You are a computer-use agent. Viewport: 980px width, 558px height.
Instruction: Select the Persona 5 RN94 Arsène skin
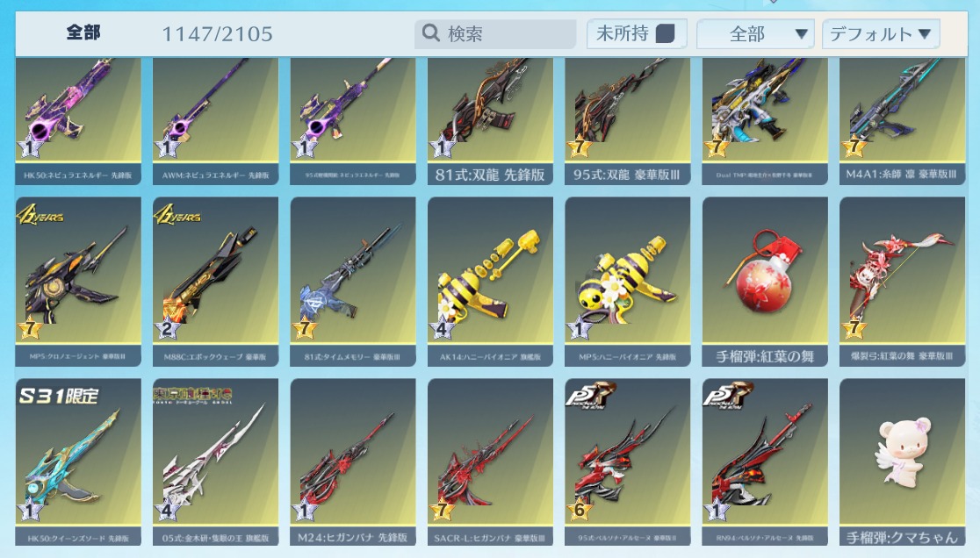tap(765, 461)
